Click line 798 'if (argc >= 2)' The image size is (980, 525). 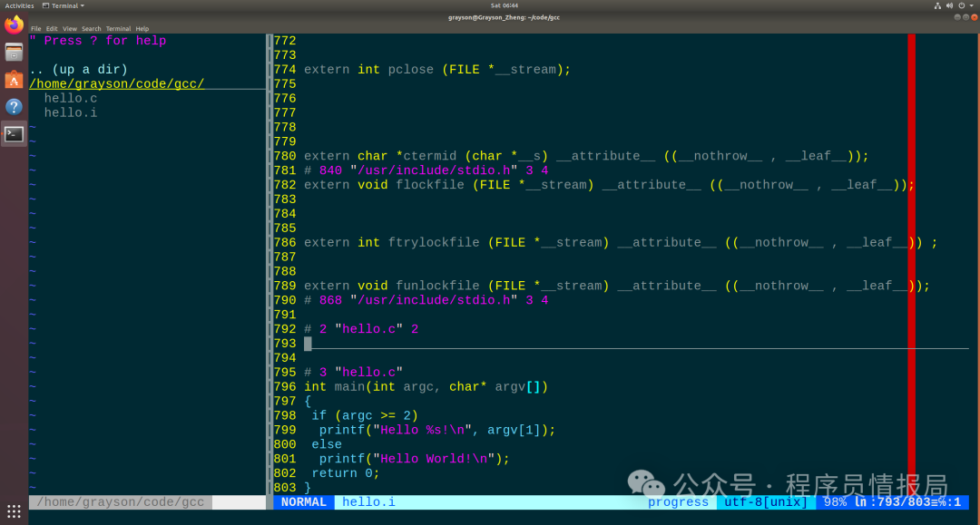(x=365, y=415)
